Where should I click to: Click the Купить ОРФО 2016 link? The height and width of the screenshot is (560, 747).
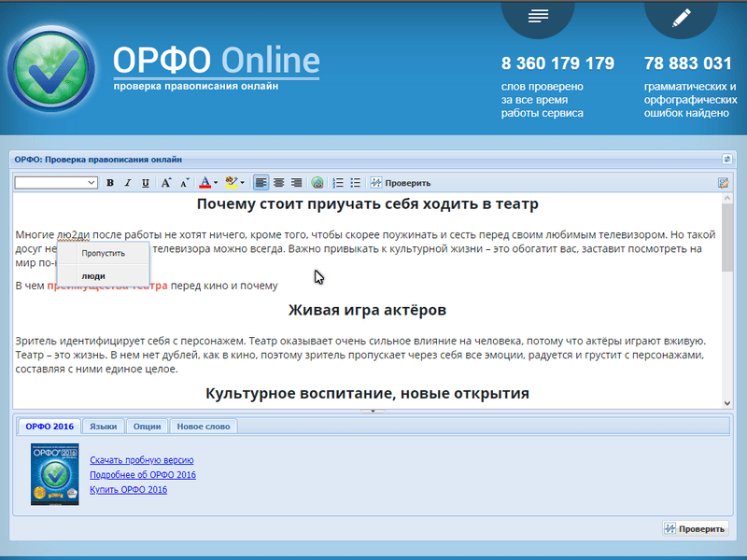click(129, 489)
